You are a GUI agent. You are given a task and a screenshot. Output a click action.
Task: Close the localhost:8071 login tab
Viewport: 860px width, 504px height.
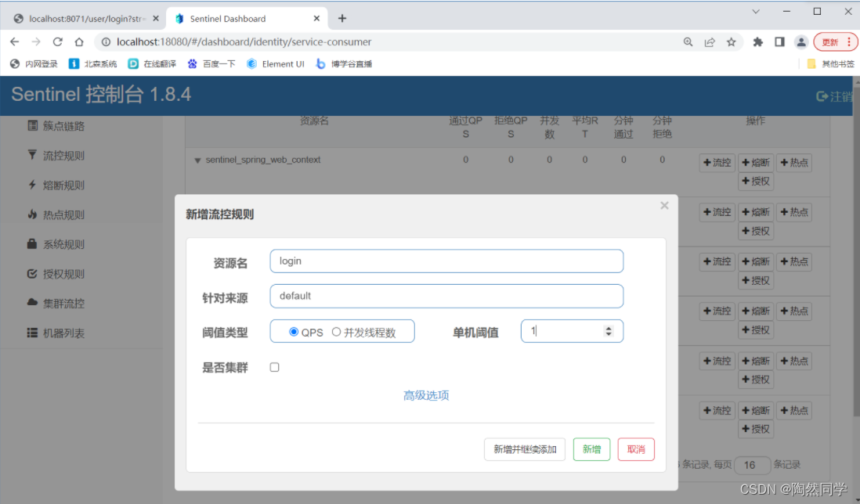[x=156, y=19]
